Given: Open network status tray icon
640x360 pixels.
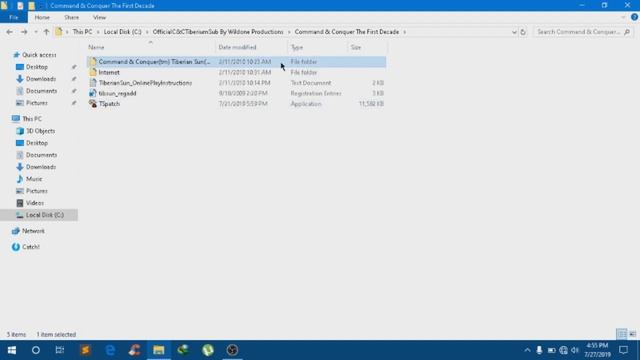Looking at the screenshot, I should coord(564,350).
